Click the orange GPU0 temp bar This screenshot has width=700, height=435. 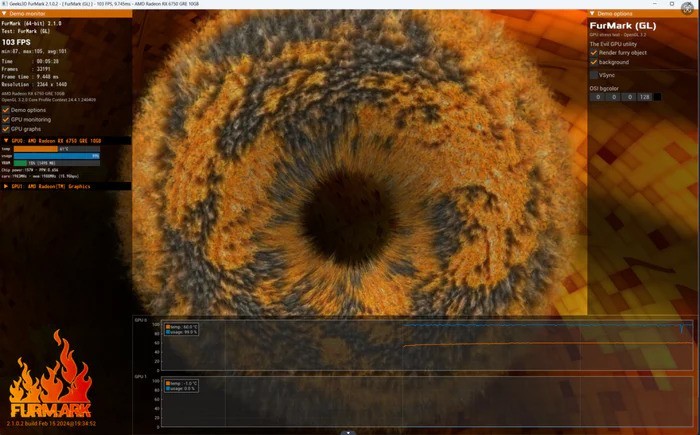pos(36,149)
